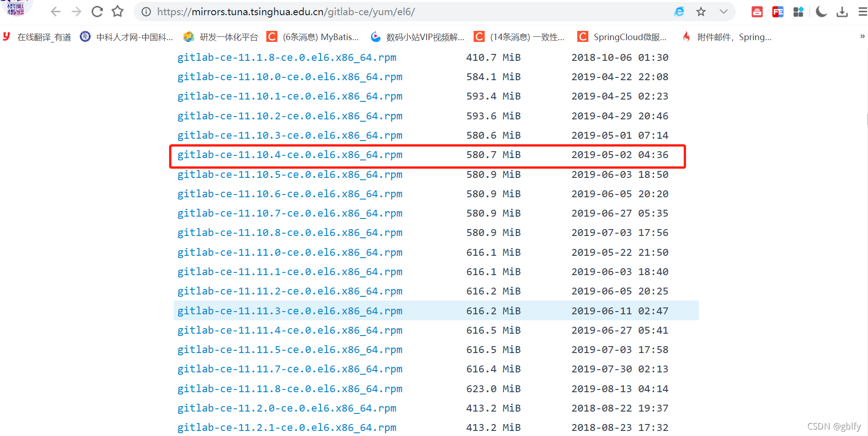Download gitlab-ce-11.10.8 rpm link

click(x=290, y=233)
